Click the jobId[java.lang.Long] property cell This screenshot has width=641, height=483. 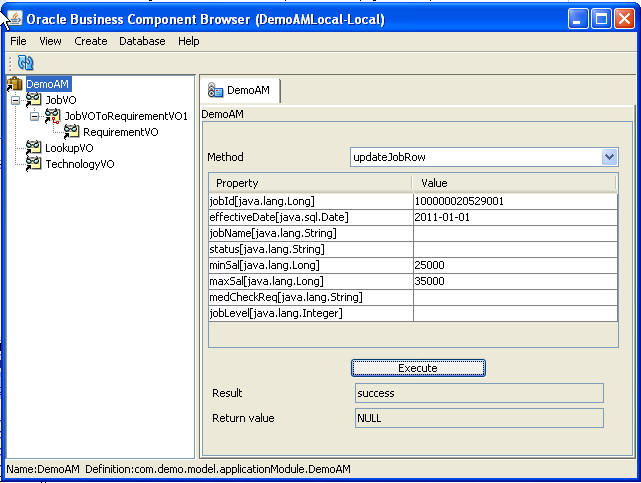click(311, 201)
